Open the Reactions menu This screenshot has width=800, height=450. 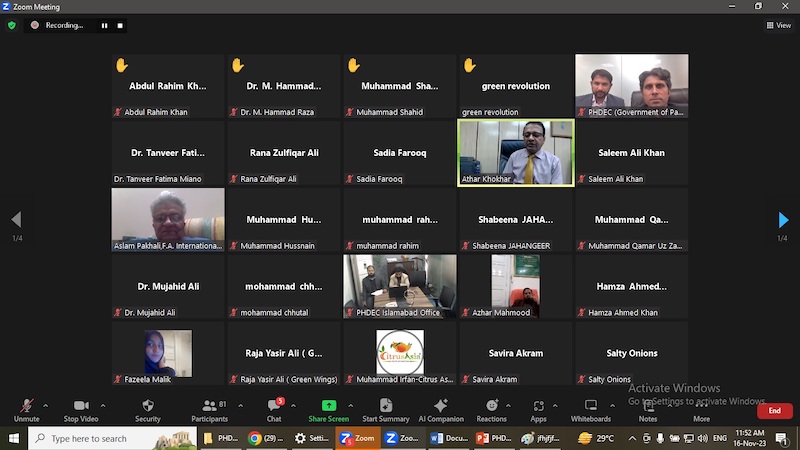pos(491,406)
